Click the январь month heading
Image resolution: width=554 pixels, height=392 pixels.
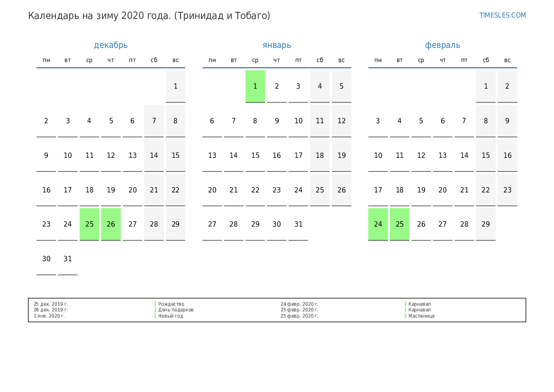click(x=277, y=45)
